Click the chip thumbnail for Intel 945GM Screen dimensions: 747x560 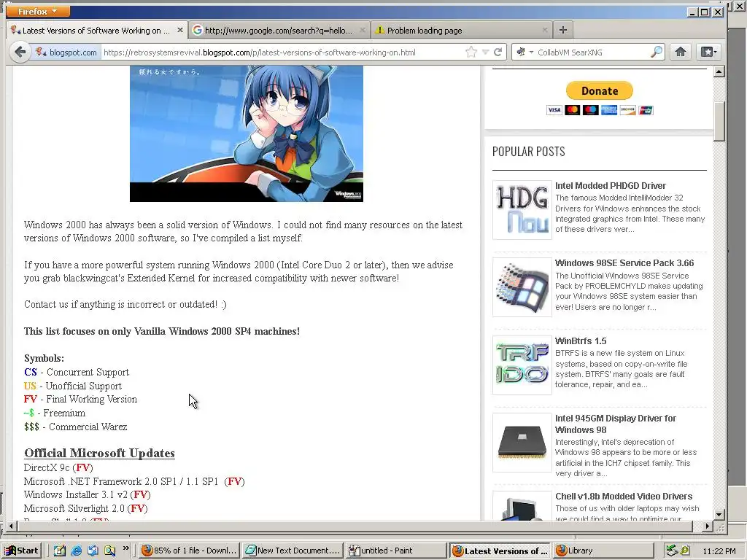(522, 443)
